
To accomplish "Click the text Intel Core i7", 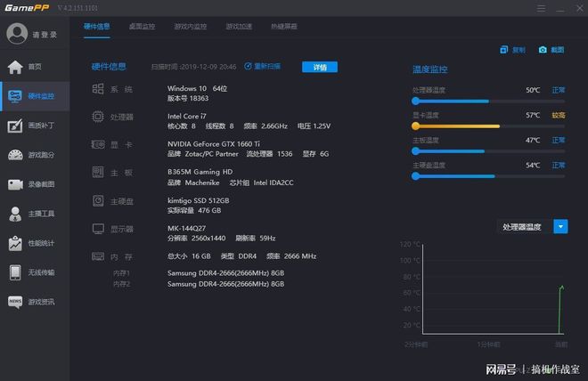I will click(x=187, y=116).
